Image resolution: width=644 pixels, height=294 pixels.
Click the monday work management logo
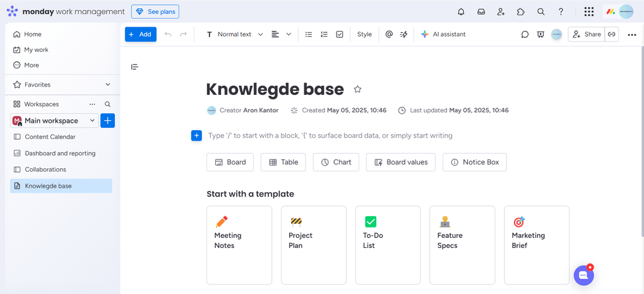66,11
